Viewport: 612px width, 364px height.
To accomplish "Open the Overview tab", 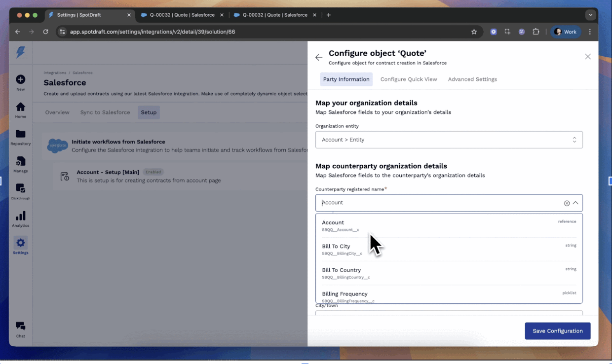I will click(57, 112).
